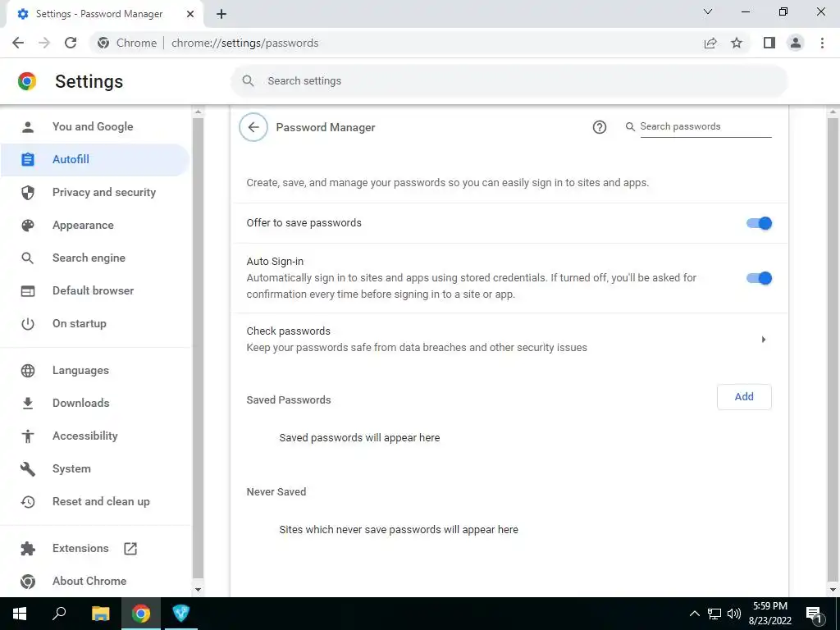Viewport: 840px width, 630px height.
Task: Click Sites which never save passwords text
Action: click(399, 529)
